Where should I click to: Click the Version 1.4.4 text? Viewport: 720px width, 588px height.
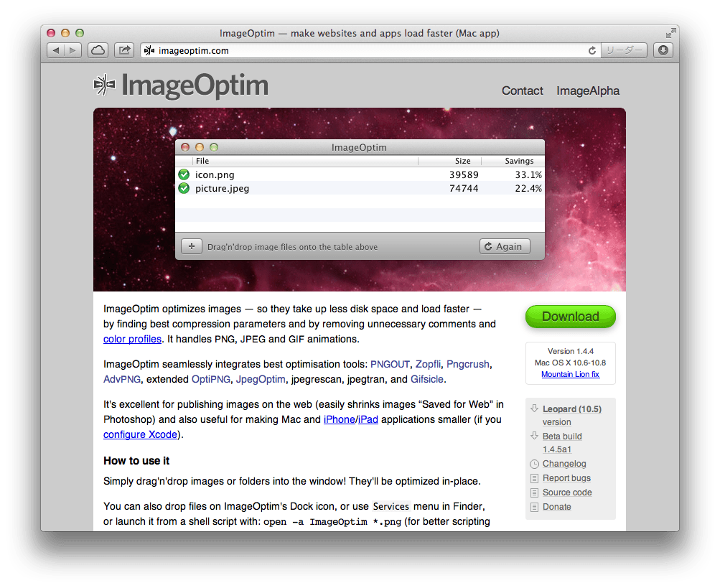(570, 351)
